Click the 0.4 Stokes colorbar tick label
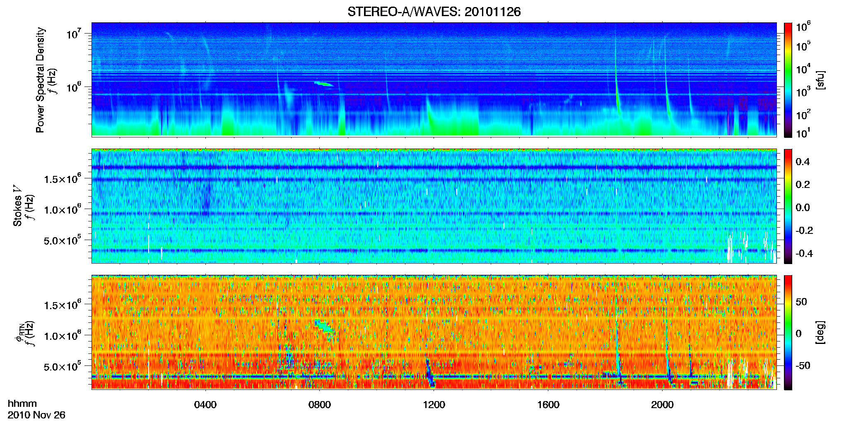The height and width of the screenshot is (447, 868). pos(803,162)
